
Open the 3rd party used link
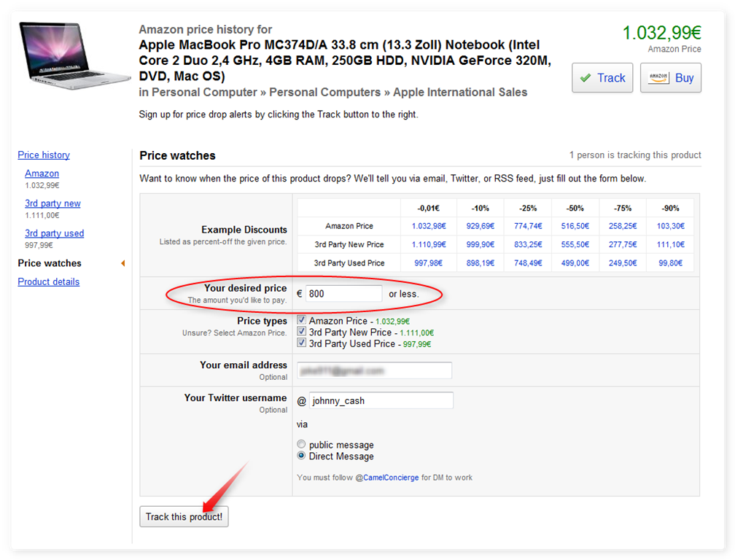(55, 233)
